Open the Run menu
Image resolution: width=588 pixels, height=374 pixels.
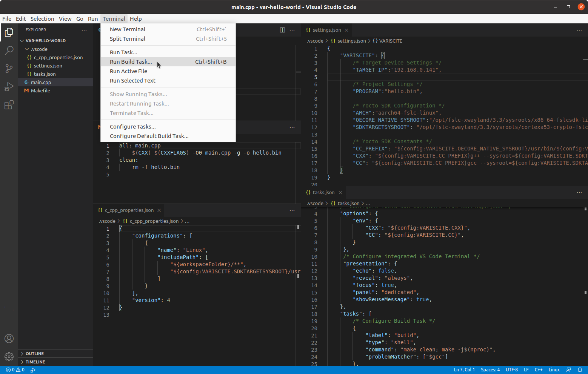point(93,19)
